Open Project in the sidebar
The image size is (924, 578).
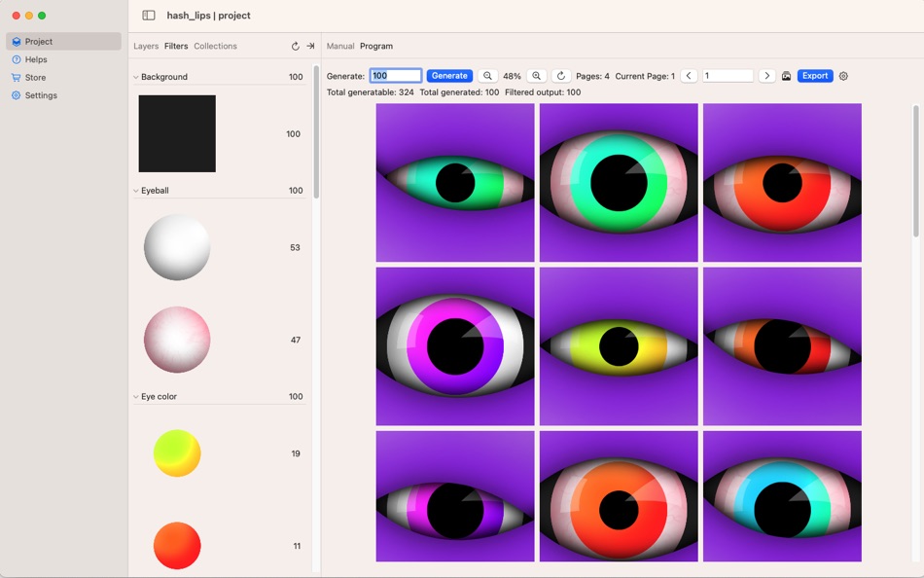coord(63,41)
